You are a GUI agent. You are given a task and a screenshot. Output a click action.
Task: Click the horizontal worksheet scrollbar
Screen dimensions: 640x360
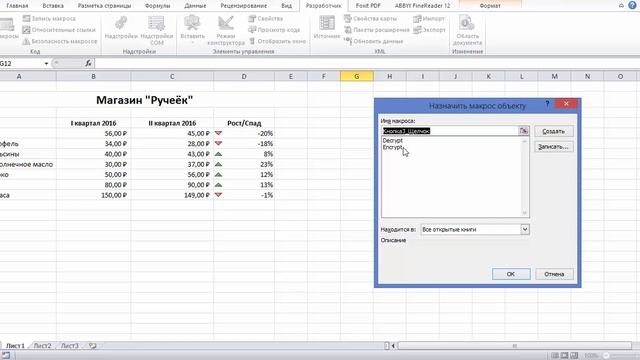pos(514,346)
